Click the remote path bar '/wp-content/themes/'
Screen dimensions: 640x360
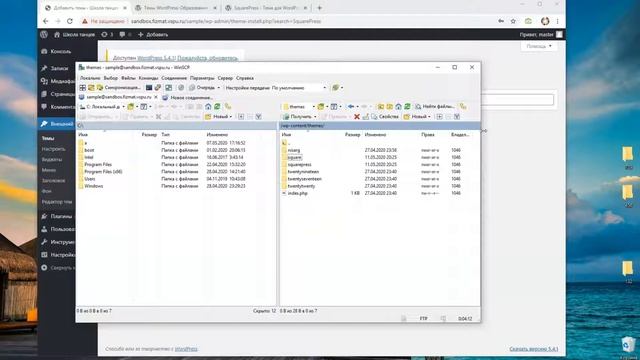[x=380, y=126]
